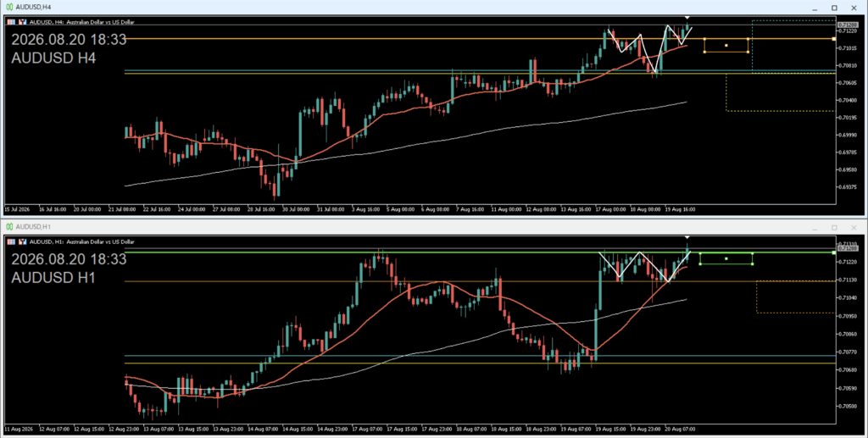Screen dimensions: 868x438
Task: Click the 2026.08.20 18:33 timestamp on H4 chart
Action: coord(69,39)
